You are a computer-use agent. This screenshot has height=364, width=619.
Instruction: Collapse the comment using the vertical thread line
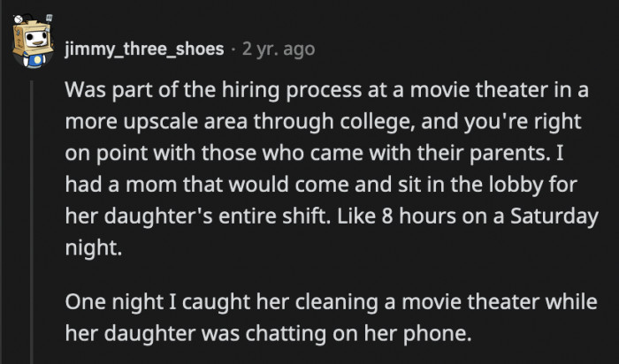(32, 221)
